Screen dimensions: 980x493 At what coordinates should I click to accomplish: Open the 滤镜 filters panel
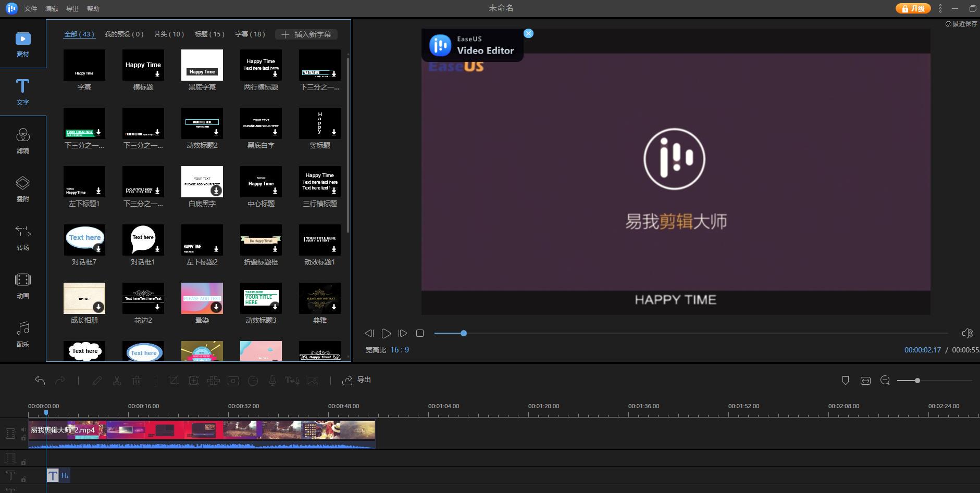pos(22,142)
